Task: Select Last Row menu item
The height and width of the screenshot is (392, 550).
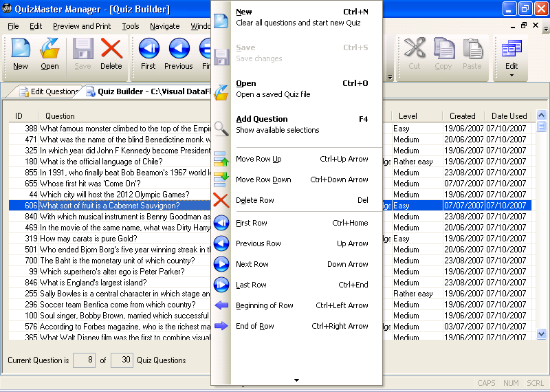Action: click(x=302, y=285)
